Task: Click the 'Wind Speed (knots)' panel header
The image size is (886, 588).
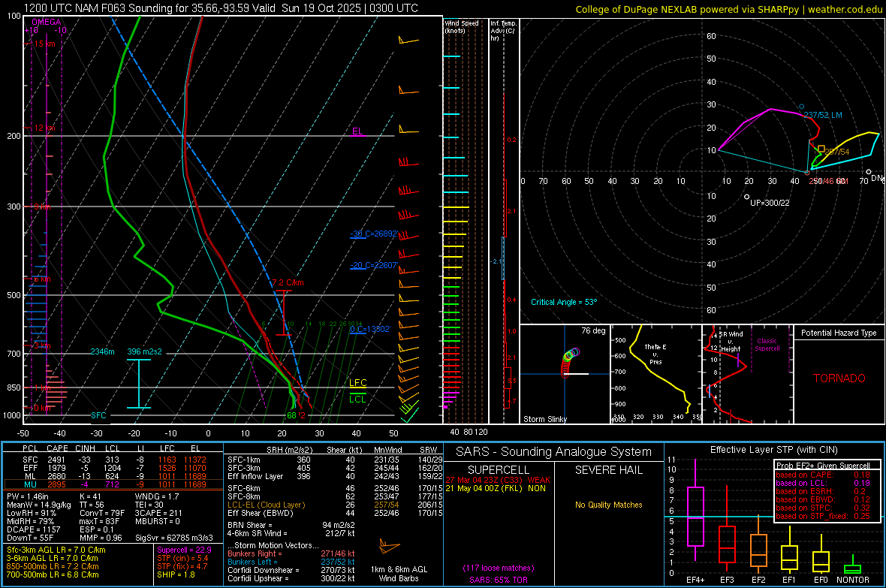Action: click(x=462, y=26)
